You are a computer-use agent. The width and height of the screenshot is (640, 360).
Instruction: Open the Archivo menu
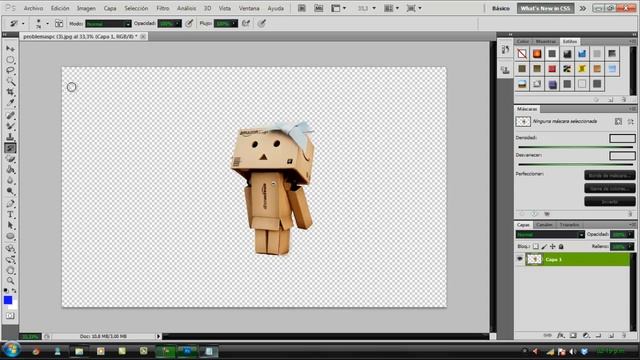pyautogui.click(x=33, y=8)
